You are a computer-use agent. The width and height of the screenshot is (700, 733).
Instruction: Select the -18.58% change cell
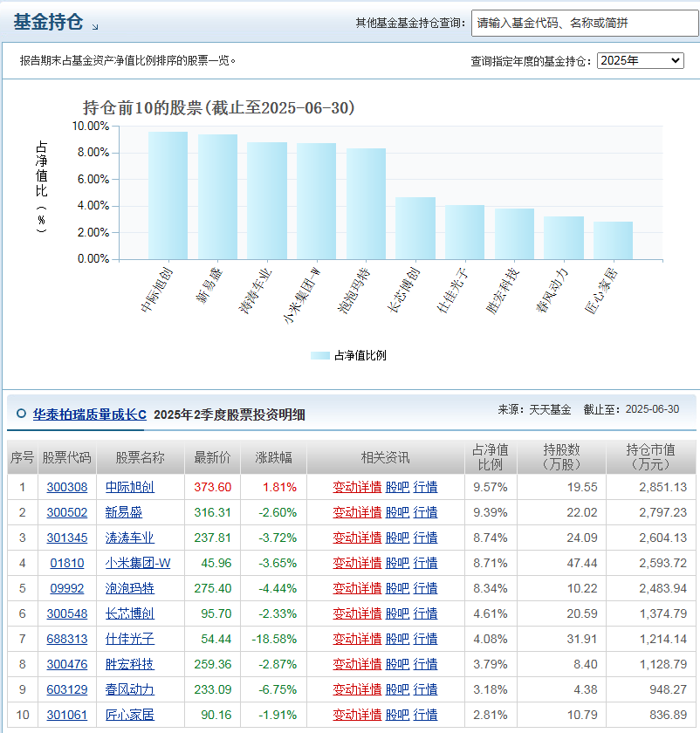pos(273,639)
